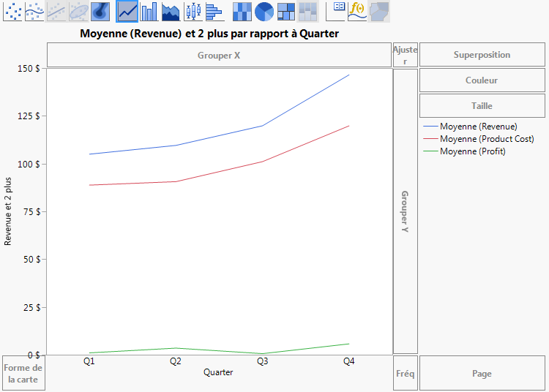Click the Superposition drop zone
Viewport: 549px width, 392px height.
coord(482,55)
